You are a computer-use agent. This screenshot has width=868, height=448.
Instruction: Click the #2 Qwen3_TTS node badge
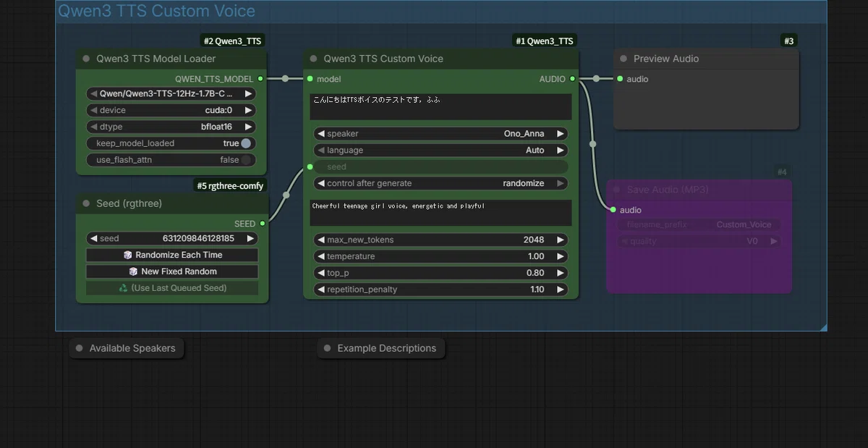pos(232,41)
